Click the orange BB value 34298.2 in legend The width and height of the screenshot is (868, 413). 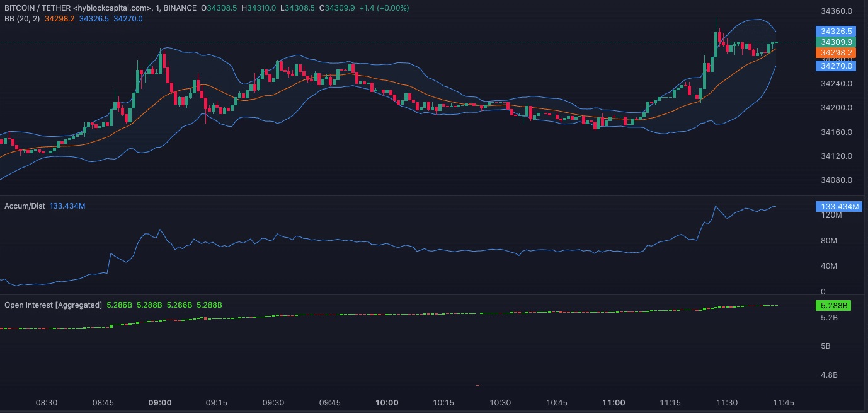[60, 19]
